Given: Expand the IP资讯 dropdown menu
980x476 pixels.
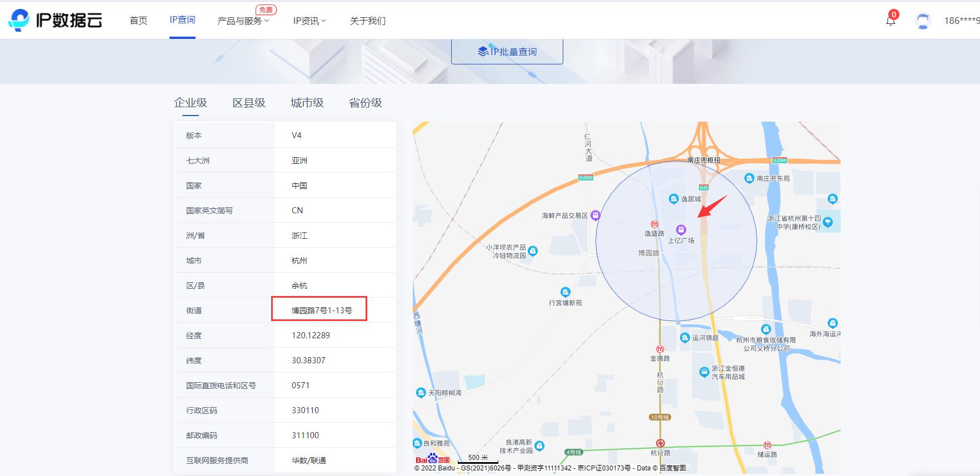Looking at the screenshot, I should pyautogui.click(x=309, y=21).
